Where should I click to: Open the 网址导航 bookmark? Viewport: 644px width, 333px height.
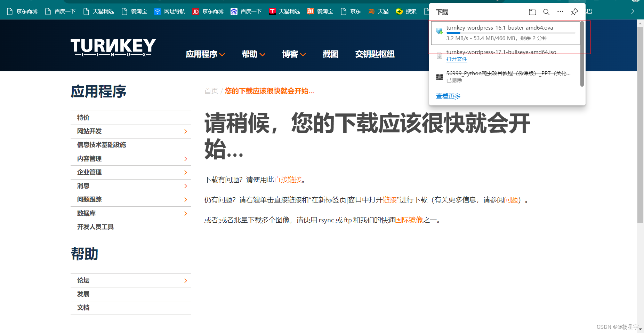[170, 11]
